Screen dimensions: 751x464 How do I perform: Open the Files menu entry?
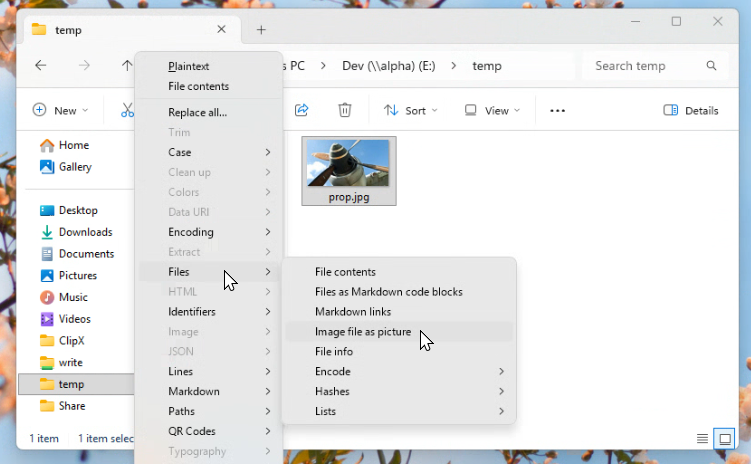pos(209,272)
